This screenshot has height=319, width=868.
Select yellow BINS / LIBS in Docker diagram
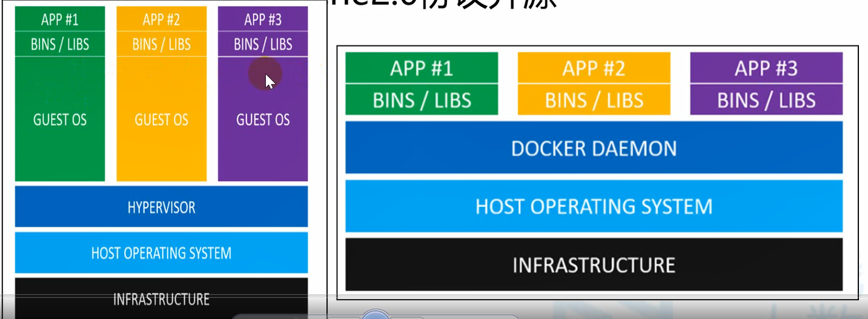594,99
